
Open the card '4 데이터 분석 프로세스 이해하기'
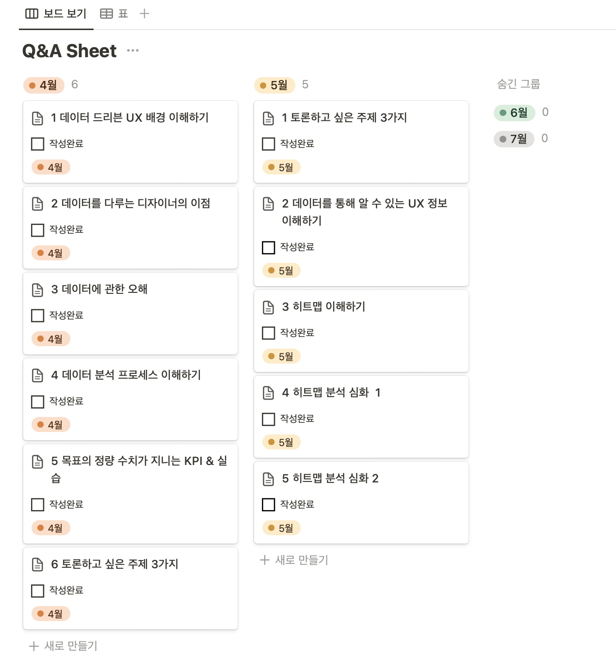pos(124,375)
